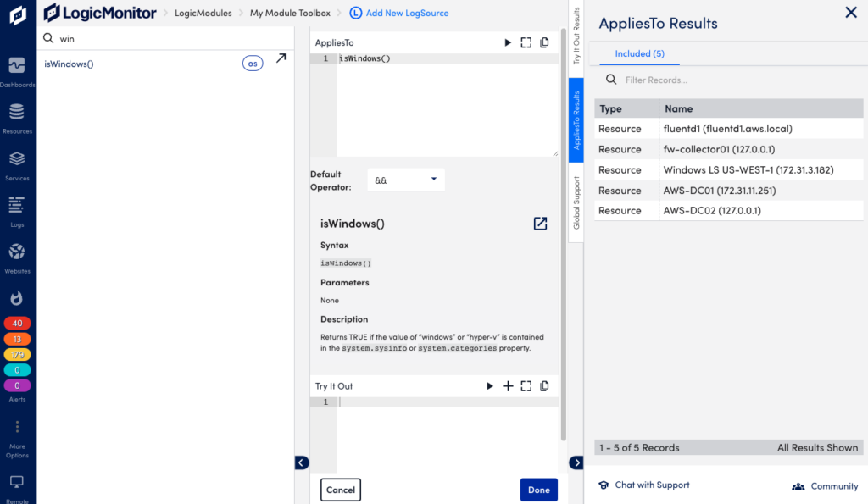Select the Included (5) tab

click(x=639, y=53)
